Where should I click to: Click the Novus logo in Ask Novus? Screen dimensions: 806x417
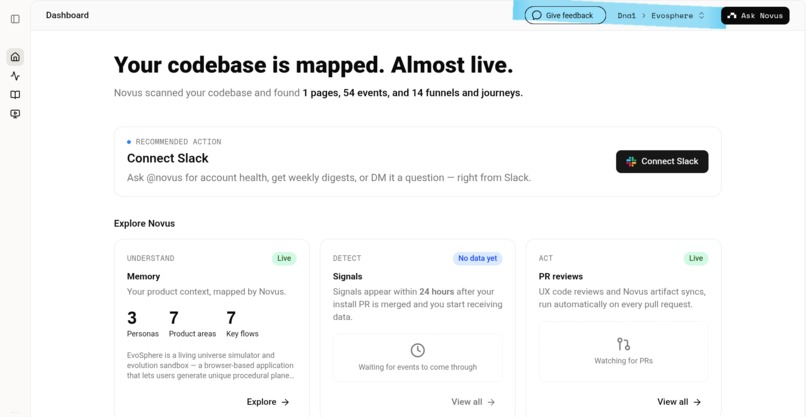coord(732,16)
